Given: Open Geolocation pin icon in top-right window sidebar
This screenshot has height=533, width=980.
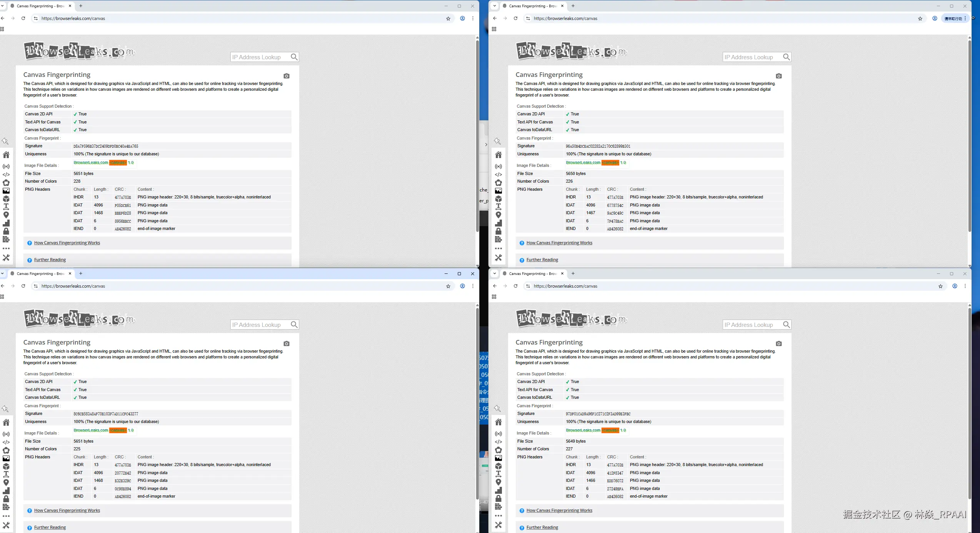Looking at the screenshot, I should click(498, 215).
